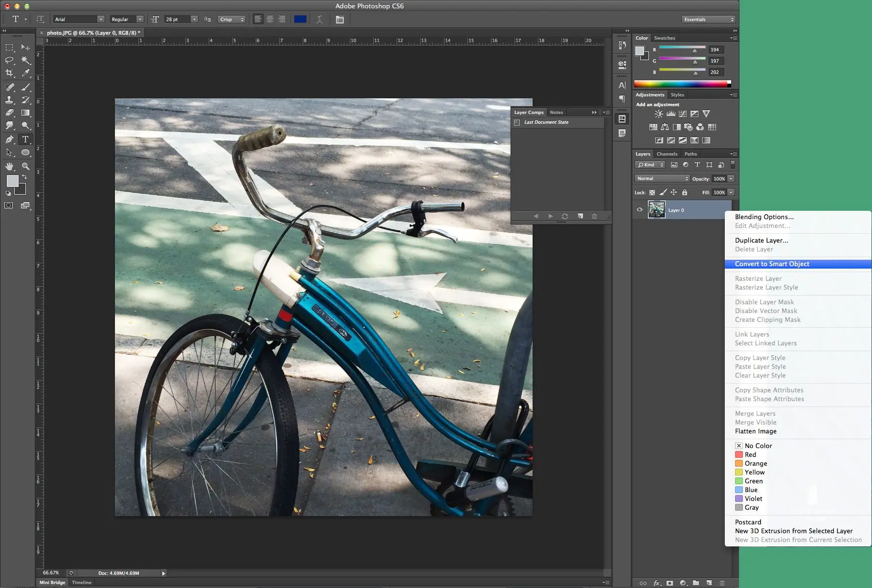This screenshot has width=872, height=588.
Task: Select the Dodge tool
Action: 25,126
